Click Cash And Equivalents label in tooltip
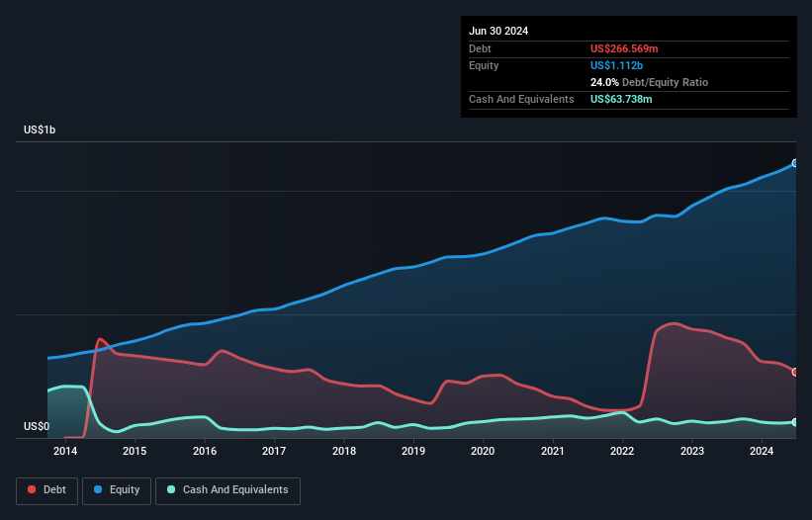Viewport: 812px width, 520px height. pos(521,99)
